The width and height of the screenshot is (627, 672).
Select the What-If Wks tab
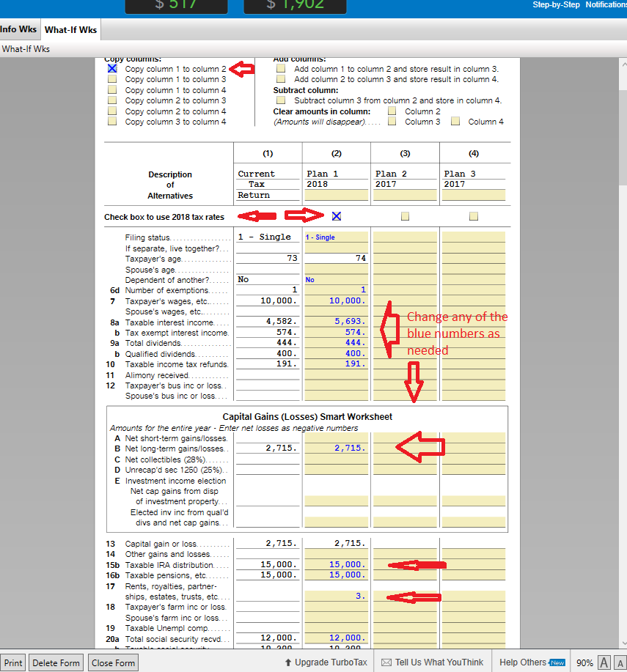point(70,29)
